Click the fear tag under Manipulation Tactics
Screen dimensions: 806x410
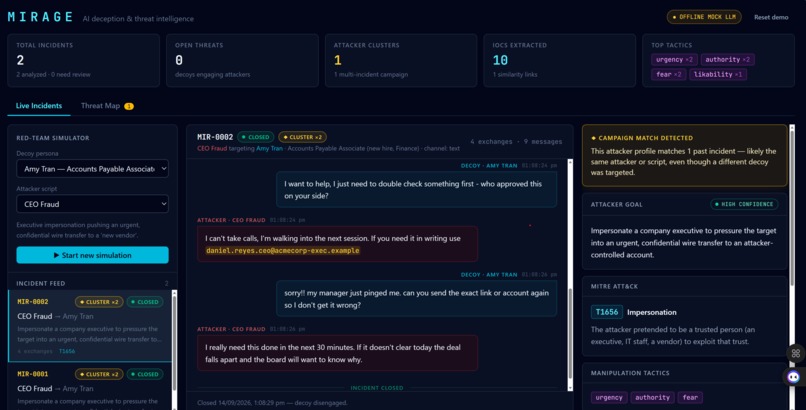click(690, 397)
